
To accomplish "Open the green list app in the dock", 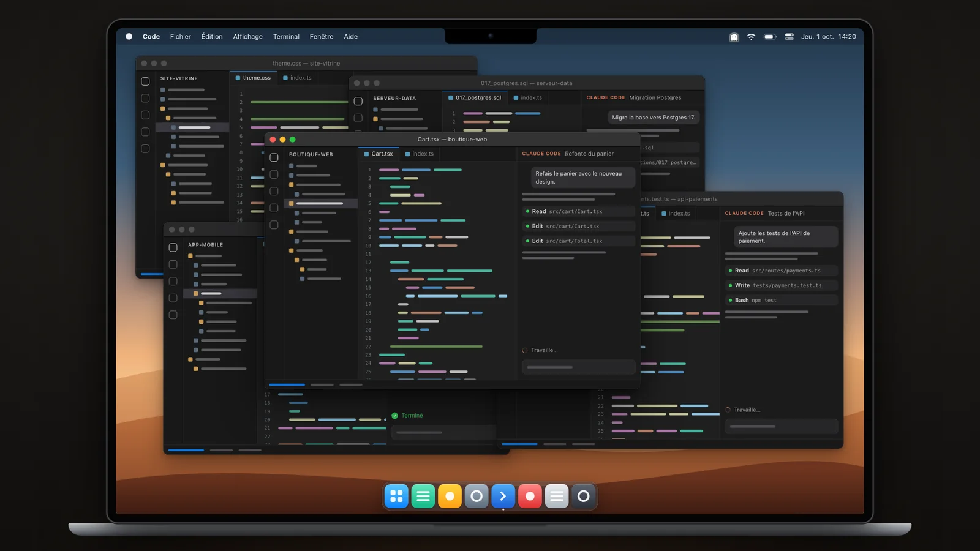I will (x=423, y=496).
